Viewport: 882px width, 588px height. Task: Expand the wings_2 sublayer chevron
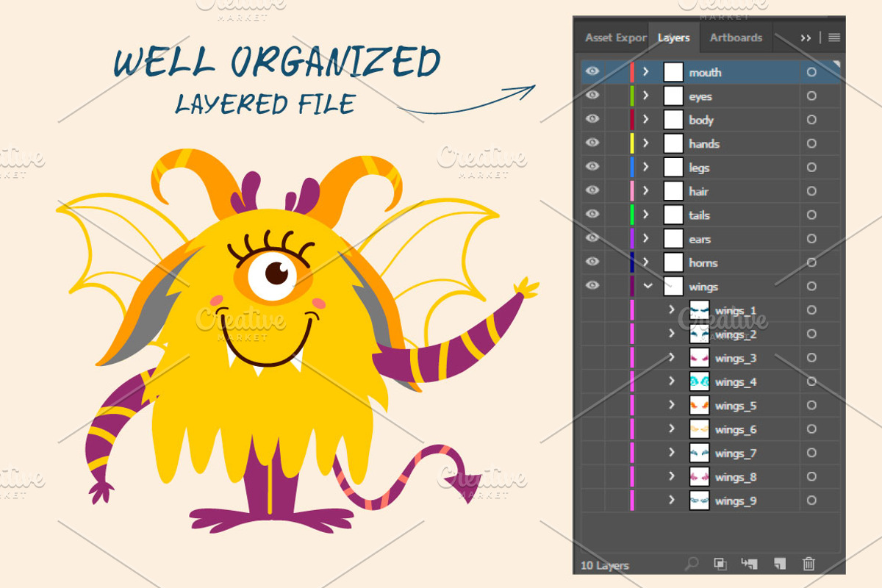click(x=672, y=334)
